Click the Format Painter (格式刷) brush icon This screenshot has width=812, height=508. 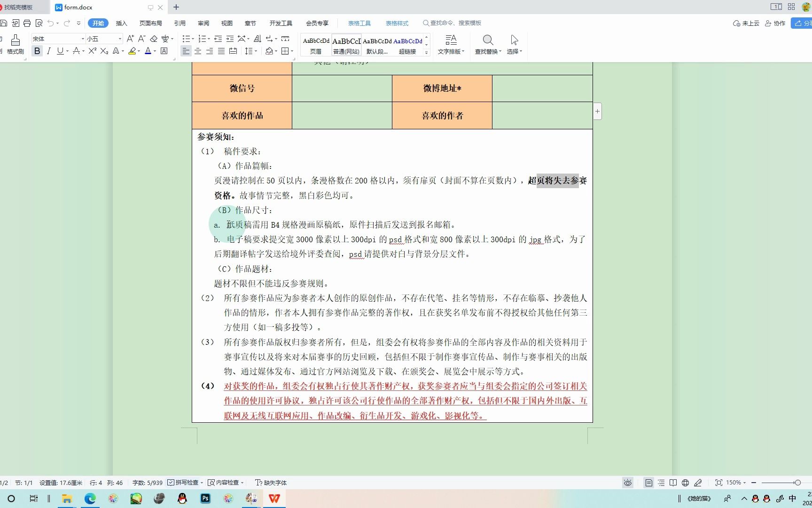coord(16,40)
